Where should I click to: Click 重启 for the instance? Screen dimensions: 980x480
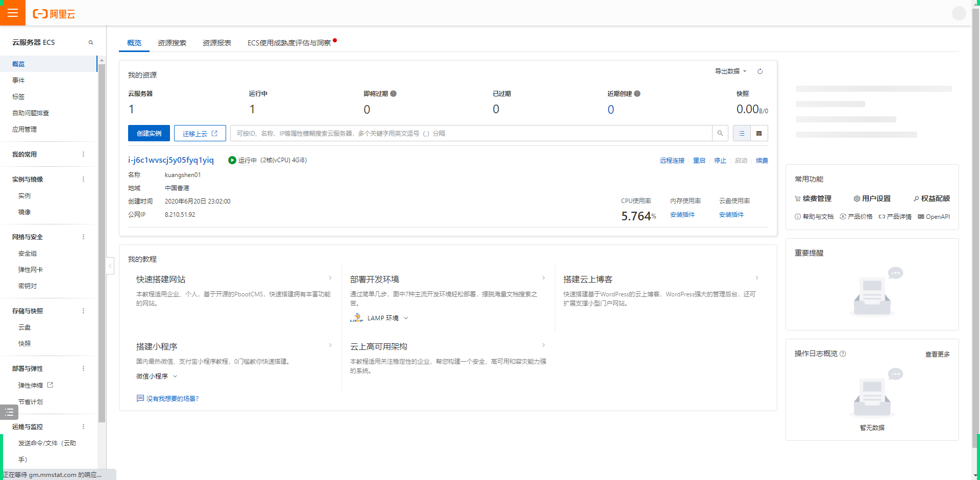point(699,160)
